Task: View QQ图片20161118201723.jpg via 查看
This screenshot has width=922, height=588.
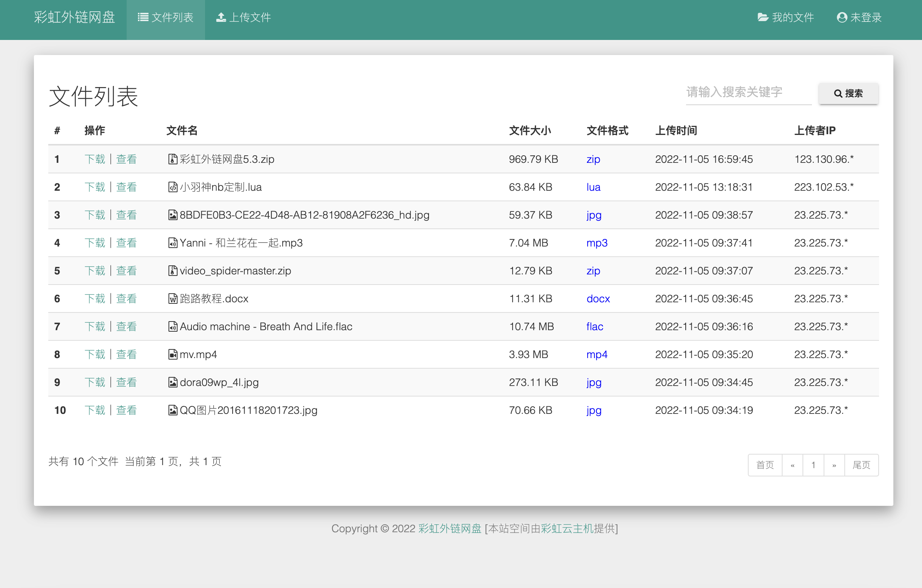Action: [126, 410]
